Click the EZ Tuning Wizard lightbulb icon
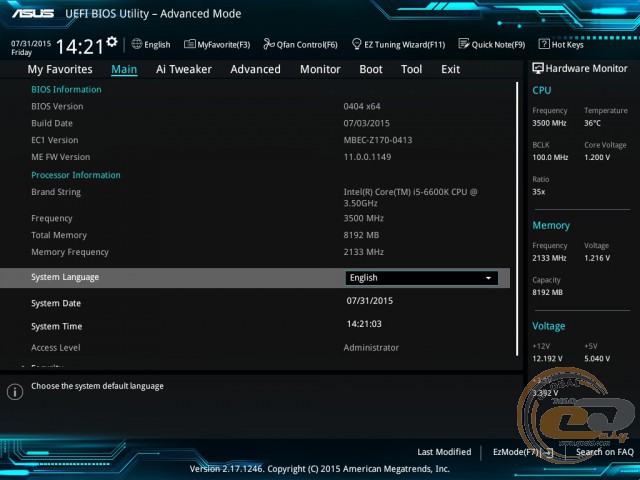The height and width of the screenshot is (480, 640). tap(356, 44)
